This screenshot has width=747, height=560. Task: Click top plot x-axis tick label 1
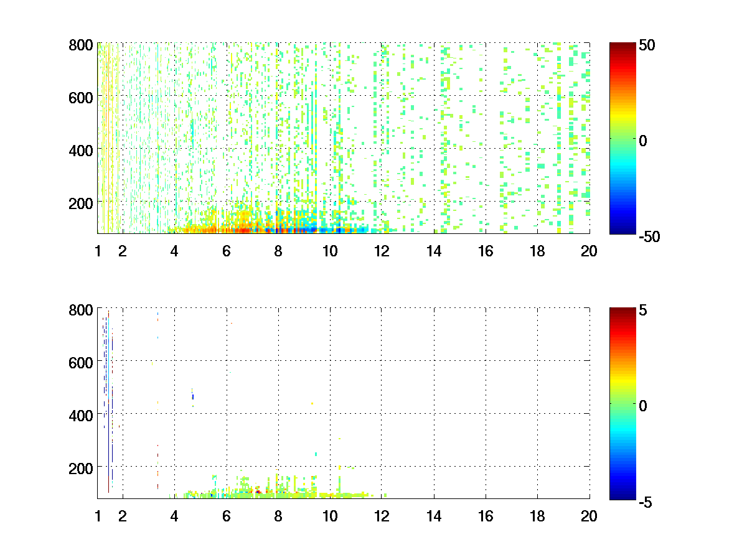point(98,251)
